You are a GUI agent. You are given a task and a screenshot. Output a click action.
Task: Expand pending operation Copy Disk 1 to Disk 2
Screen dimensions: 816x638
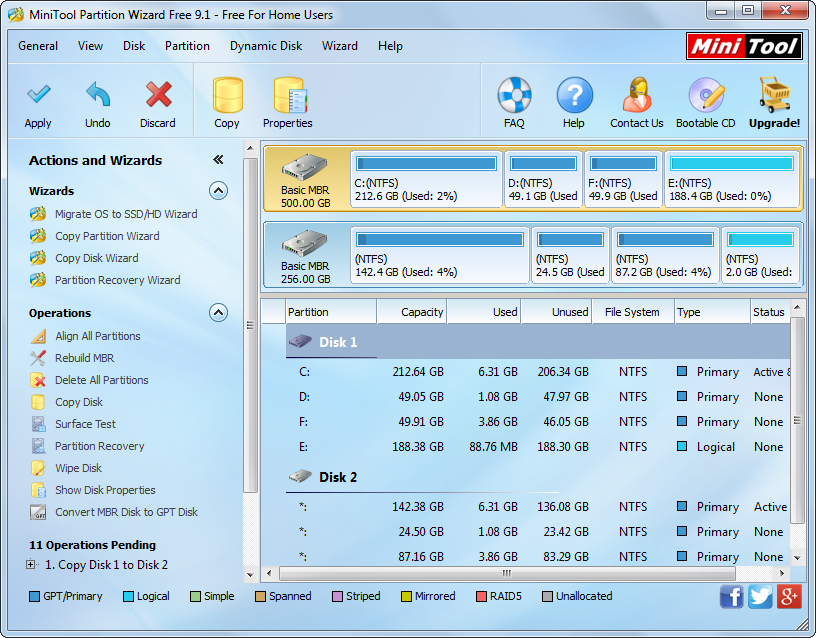point(31,565)
